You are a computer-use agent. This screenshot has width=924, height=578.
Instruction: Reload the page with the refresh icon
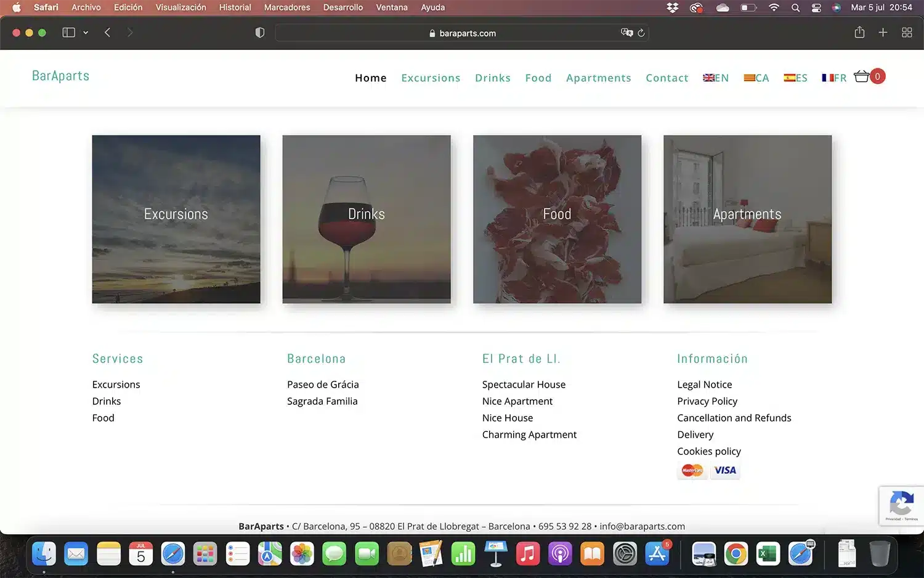pos(641,33)
